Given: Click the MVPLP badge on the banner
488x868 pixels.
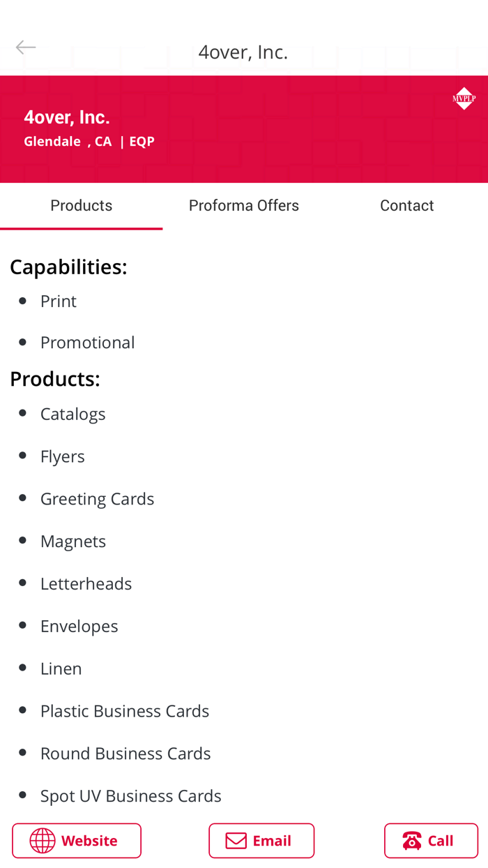Looking at the screenshot, I should tap(464, 98).
